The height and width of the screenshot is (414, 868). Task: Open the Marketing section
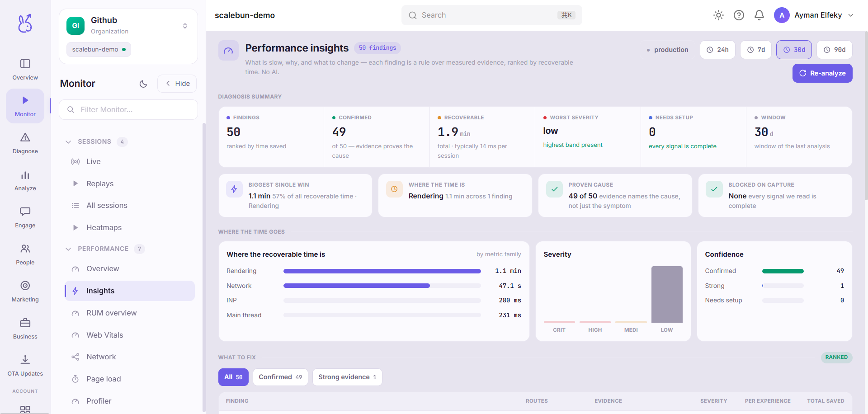click(x=25, y=292)
